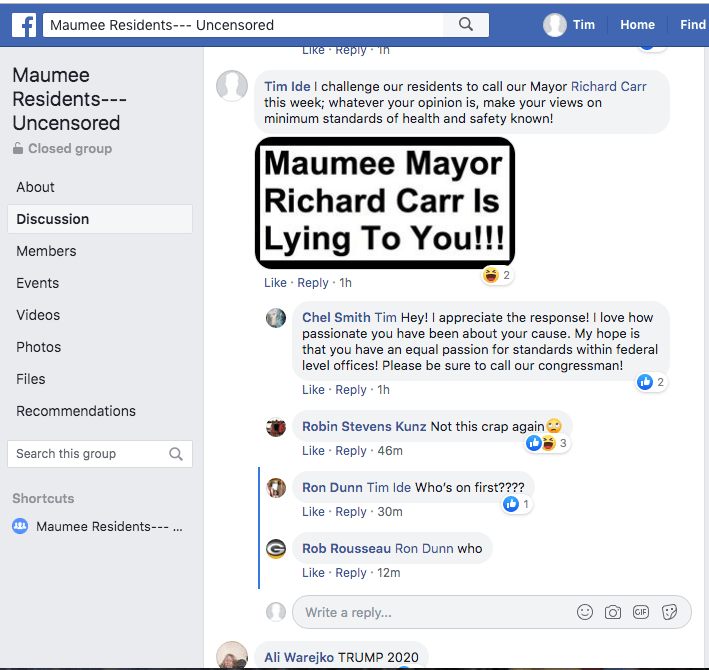Screen dimensions: 709x670
Task: Open the Events section
Action: pos(37,283)
